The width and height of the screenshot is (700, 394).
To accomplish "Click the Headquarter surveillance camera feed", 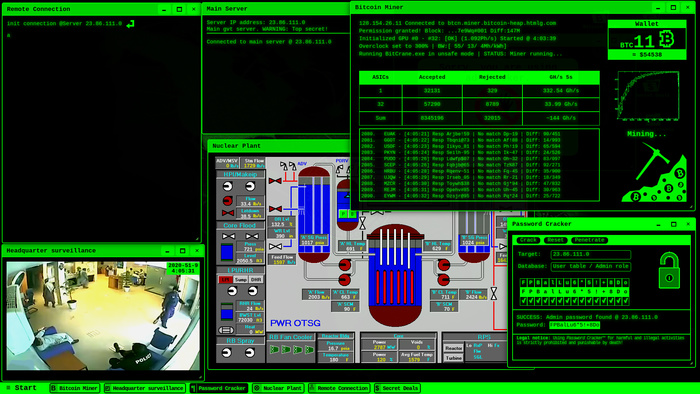I will [x=103, y=315].
